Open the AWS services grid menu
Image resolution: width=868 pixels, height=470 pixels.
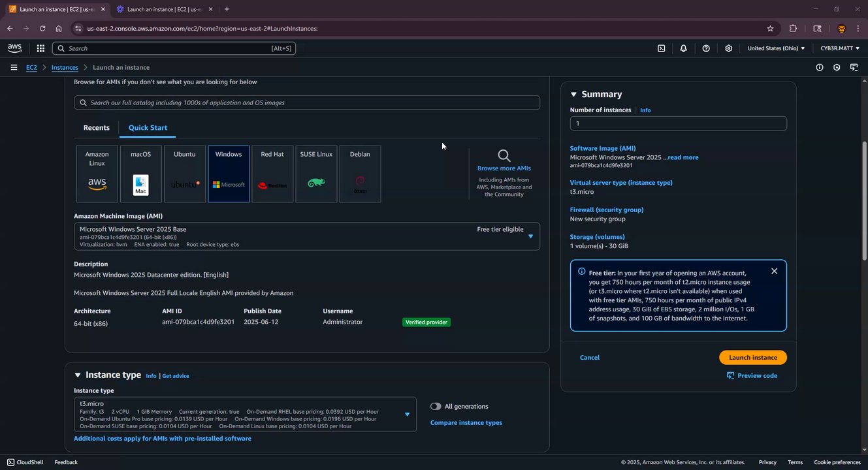tap(40, 48)
